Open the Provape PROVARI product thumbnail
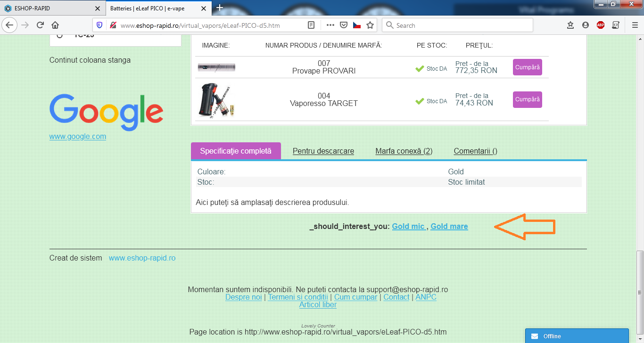This screenshot has height=343, width=644. pos(216,67)
